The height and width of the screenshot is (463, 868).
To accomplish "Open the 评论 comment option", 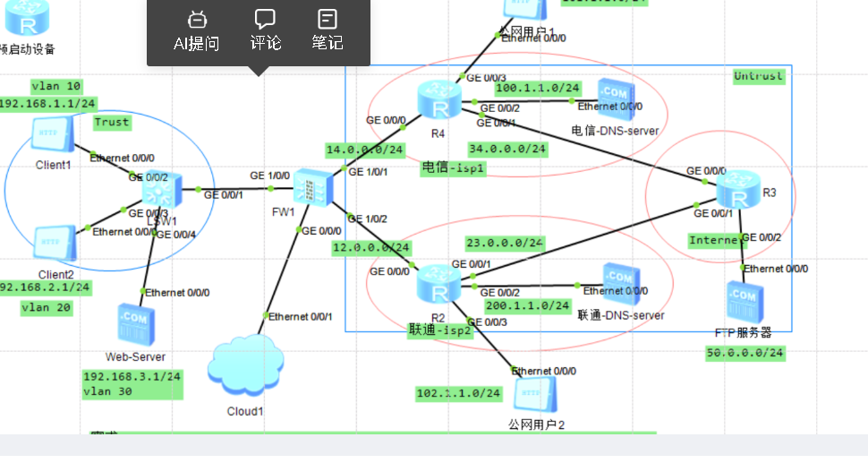I will [x=265, y=31].
